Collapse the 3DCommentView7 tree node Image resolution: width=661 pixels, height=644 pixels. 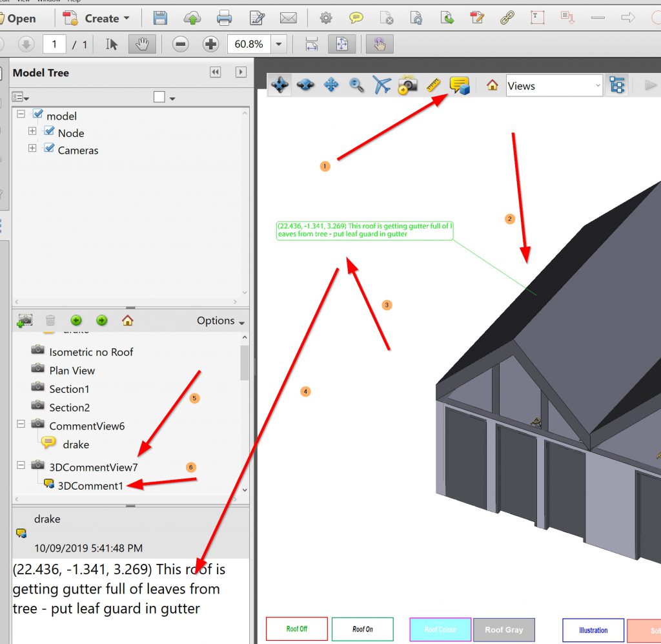coord(21,465)
